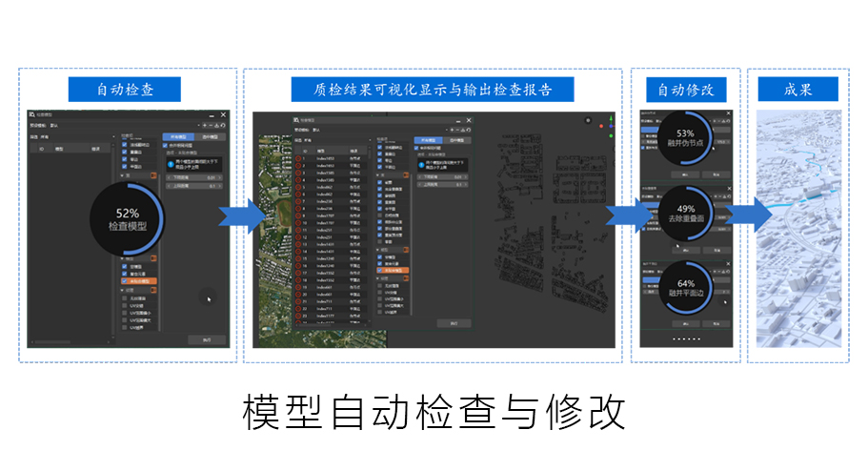This screenshot has width=868, height=471.
Task: Click the 53% 融并伪节点 progress indicator
Action: point(685,139)
